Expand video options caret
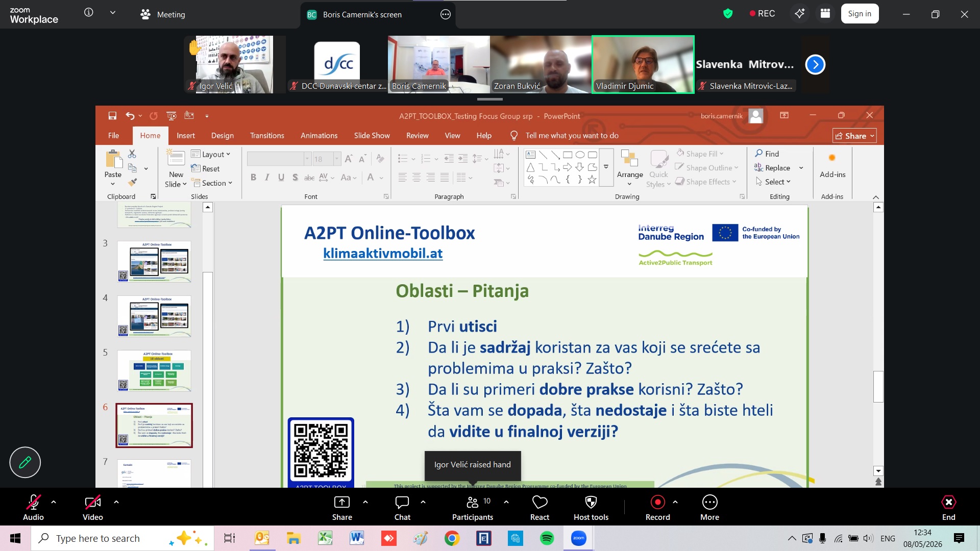 (x=116, y=502)
